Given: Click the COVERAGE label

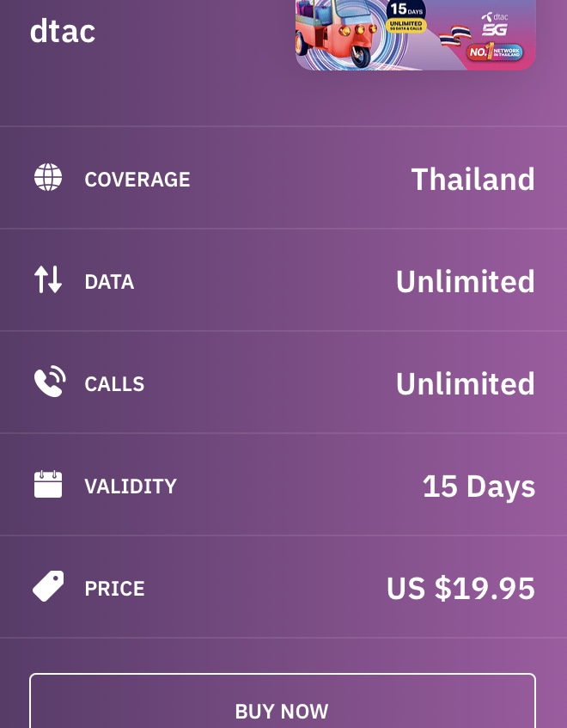Looking at the screenshot, I should (137, 180).
